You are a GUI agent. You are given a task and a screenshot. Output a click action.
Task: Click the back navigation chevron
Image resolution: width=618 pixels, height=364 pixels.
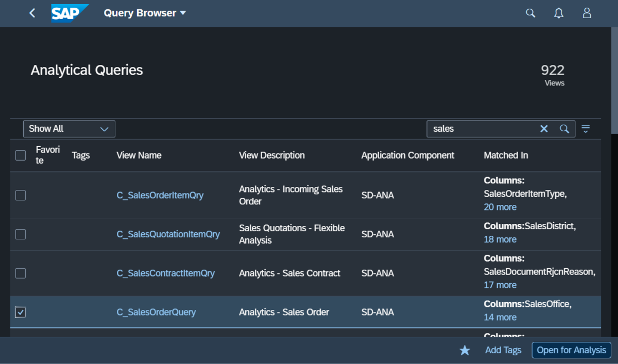click(x=32, y=13)
